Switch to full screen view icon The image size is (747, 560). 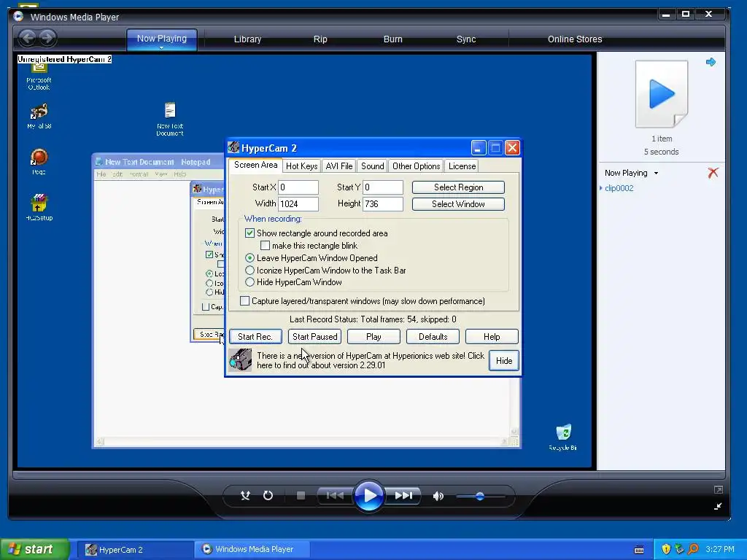(x=718, y=489)
